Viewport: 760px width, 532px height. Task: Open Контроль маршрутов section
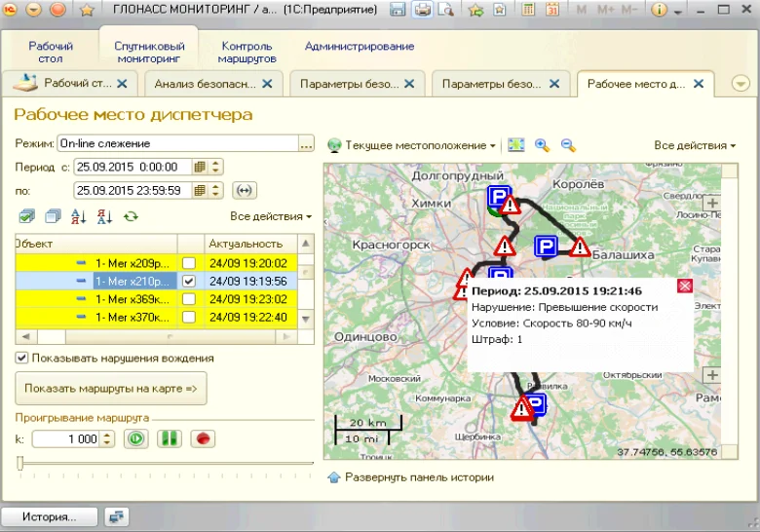(247, 52)
